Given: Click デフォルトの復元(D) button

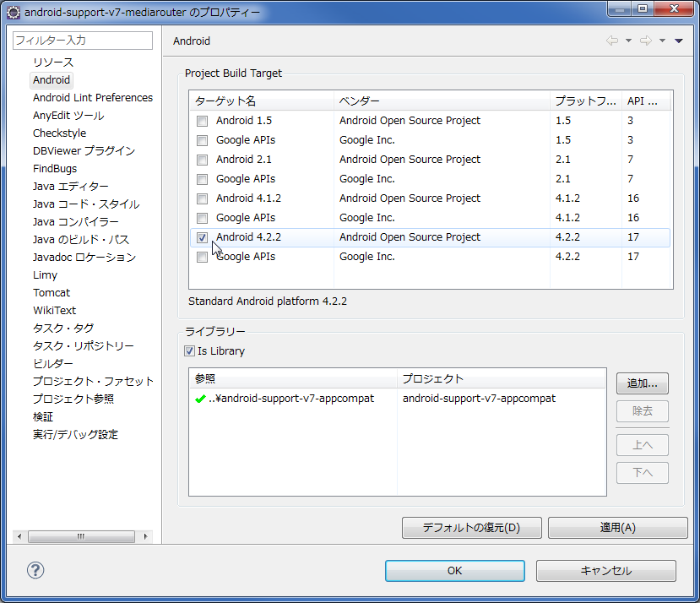Looking at the screenshot, I should tap(471, 528).
